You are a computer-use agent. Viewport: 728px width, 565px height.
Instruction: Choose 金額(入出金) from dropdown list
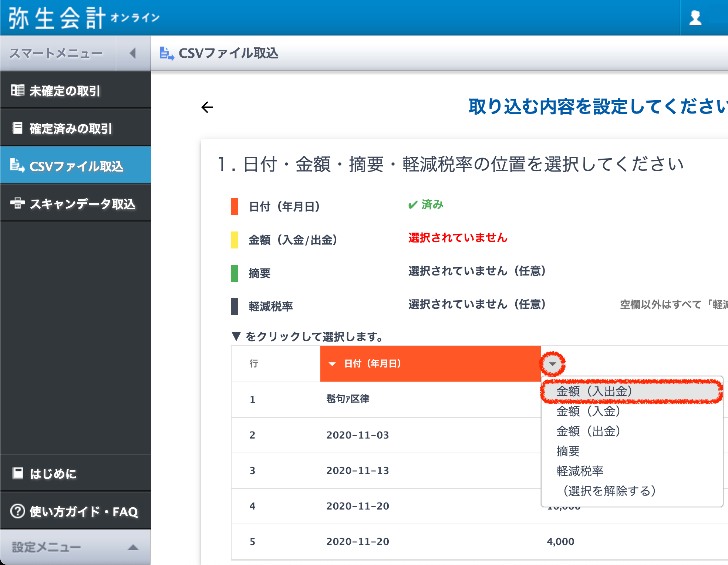click(594, 391)
